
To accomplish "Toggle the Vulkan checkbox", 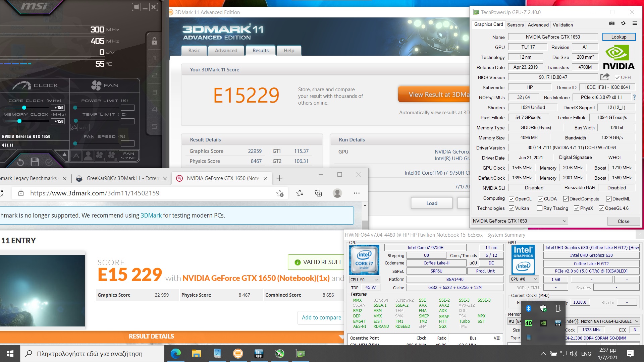I will (512, 208).
